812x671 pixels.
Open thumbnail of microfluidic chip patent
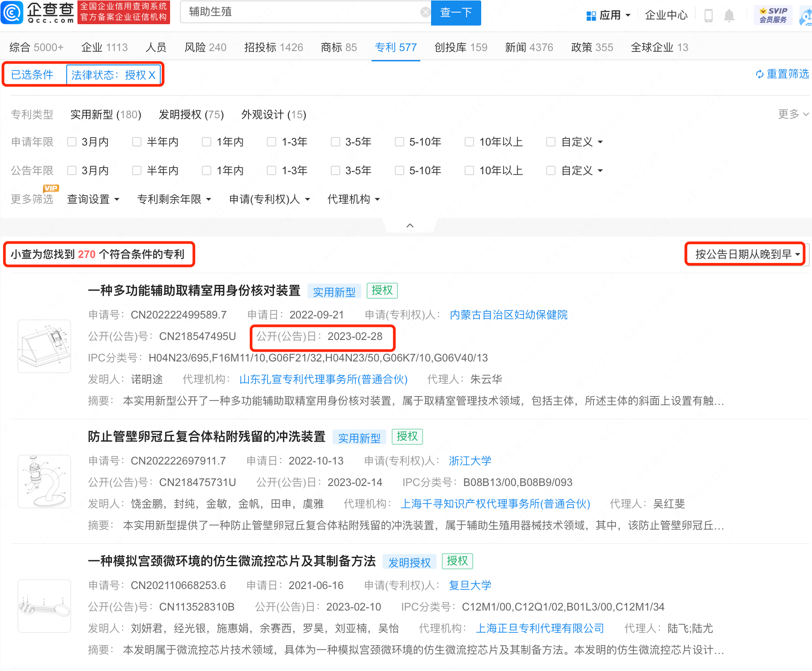[44, 606]
